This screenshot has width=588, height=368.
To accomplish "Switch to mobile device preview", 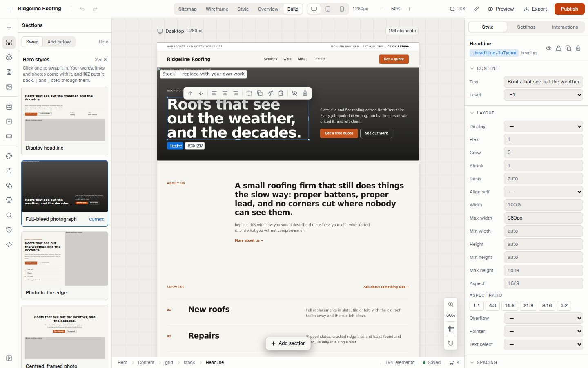I will pyautogui.click(x=342, y=9).
